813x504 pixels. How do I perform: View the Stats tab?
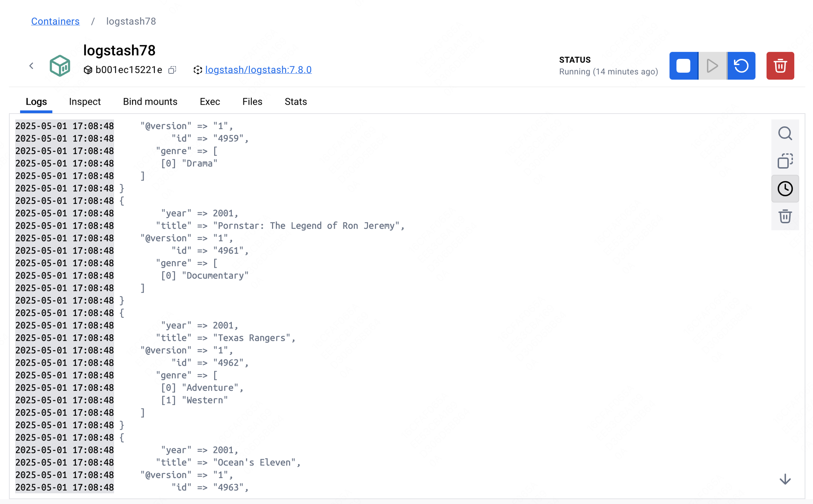295,102
